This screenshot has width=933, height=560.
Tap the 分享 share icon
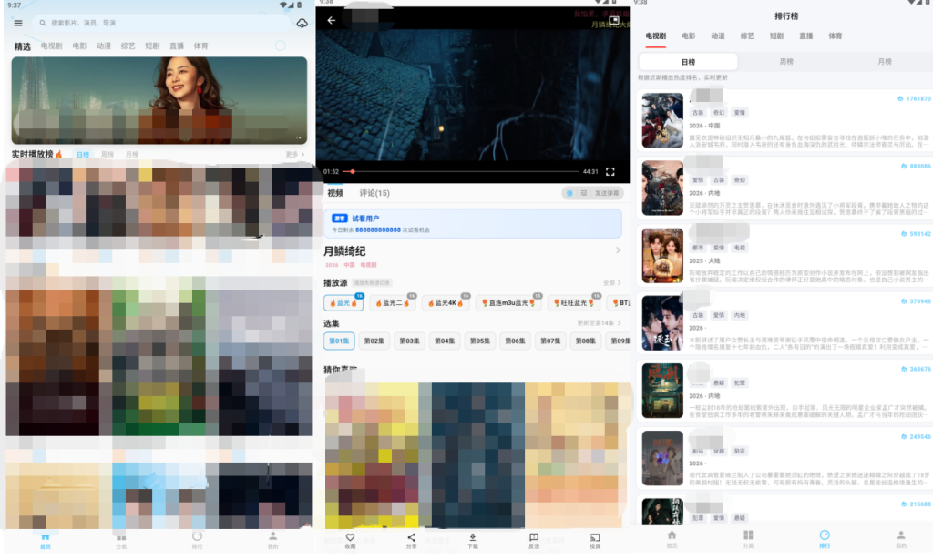click(411, 540)
